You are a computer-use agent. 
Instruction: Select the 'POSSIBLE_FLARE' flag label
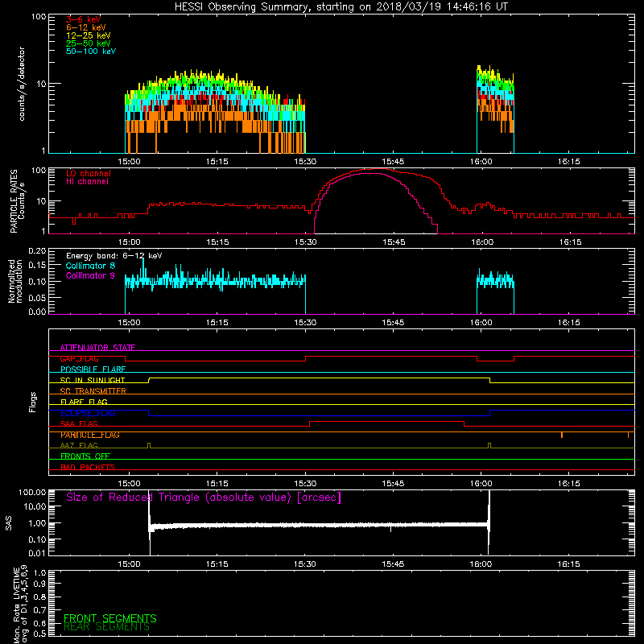(x=93, y=369)
